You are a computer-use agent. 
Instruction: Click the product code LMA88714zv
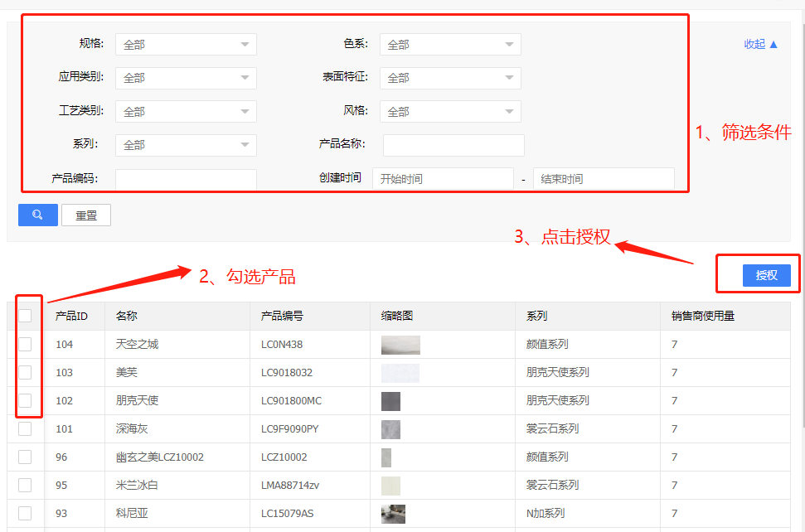point(290,486)
